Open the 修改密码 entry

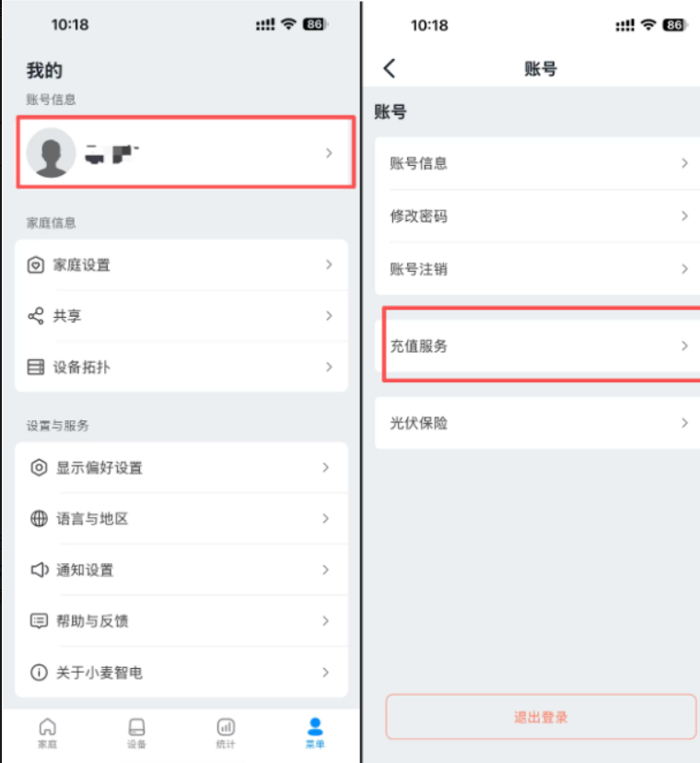click(x=538, y=216)
